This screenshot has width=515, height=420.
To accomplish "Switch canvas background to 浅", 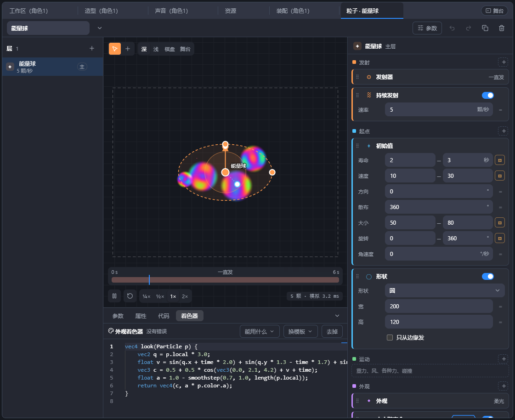I will (156, 49).
